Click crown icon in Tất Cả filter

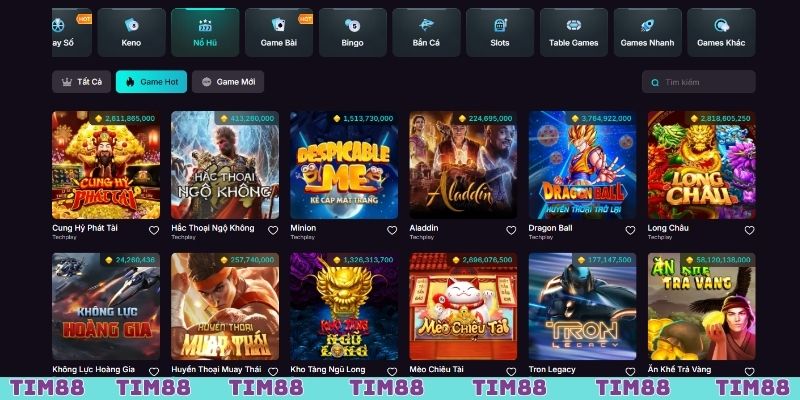tap(67, 82)
